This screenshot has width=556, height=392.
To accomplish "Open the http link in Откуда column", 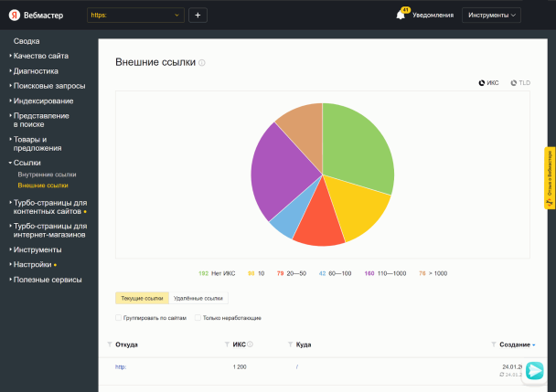I will (x=120, y=366).
